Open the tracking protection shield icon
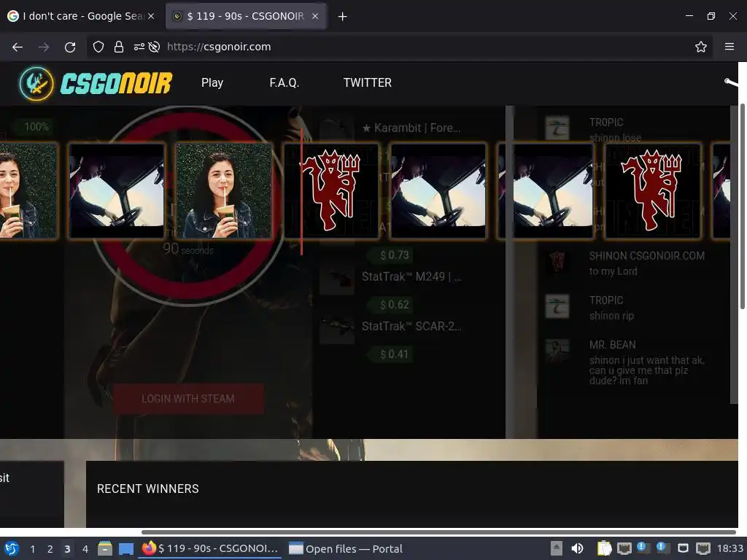Image resolution: width=747 pixels, height=560 pixels. [x=98, y=47]
